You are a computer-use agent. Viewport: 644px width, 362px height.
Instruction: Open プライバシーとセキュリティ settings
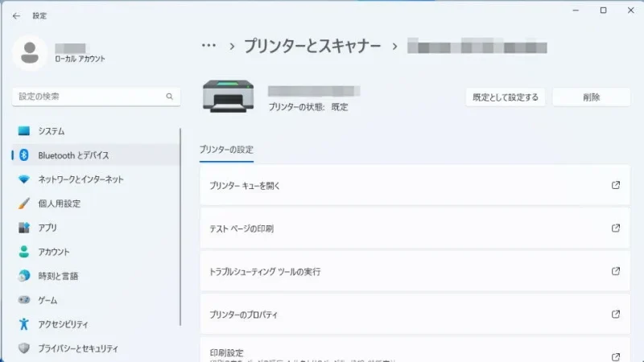point(77,348)
